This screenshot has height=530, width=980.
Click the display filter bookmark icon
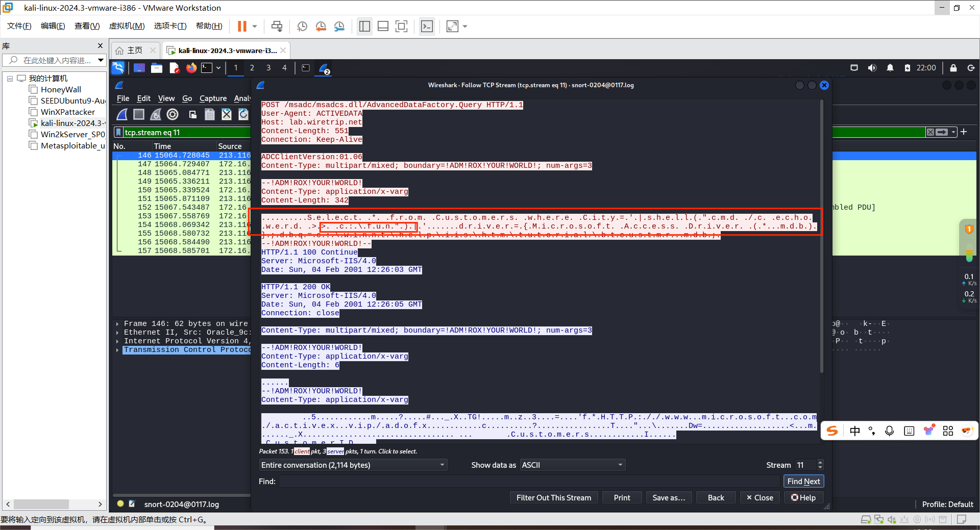coord(118,133)
